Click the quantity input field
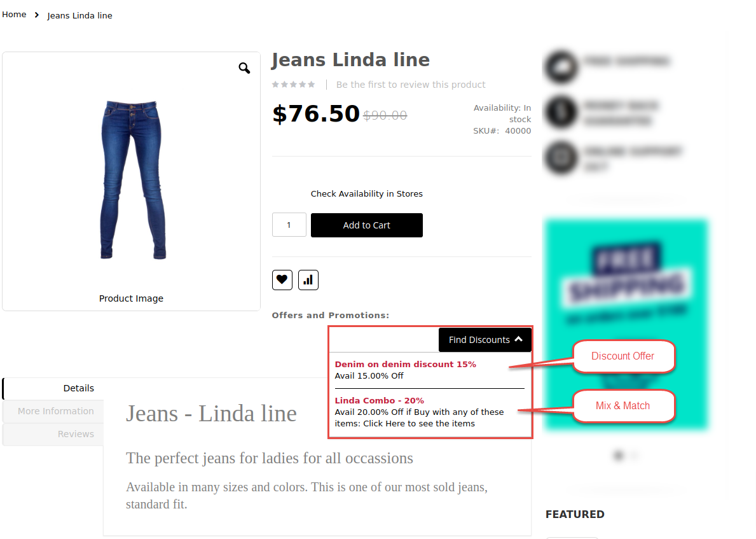Viewport: 756px width, 539px height. point(289,225)
